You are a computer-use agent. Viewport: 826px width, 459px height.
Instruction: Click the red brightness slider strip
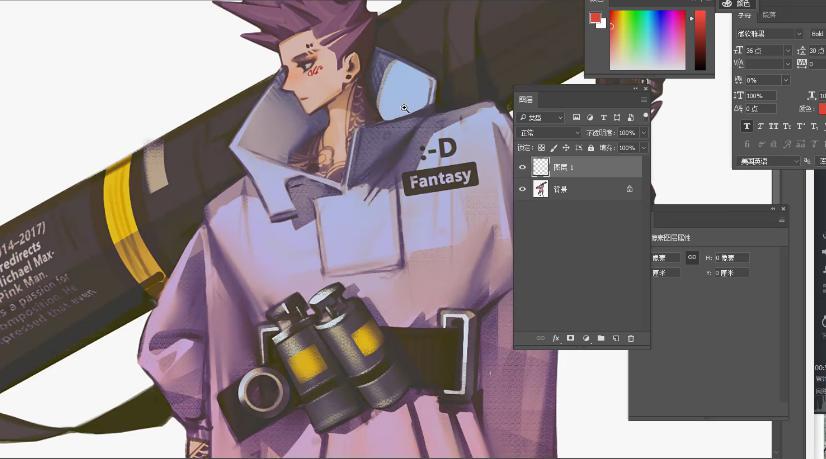pyautogui.click(x=700, y=40)
